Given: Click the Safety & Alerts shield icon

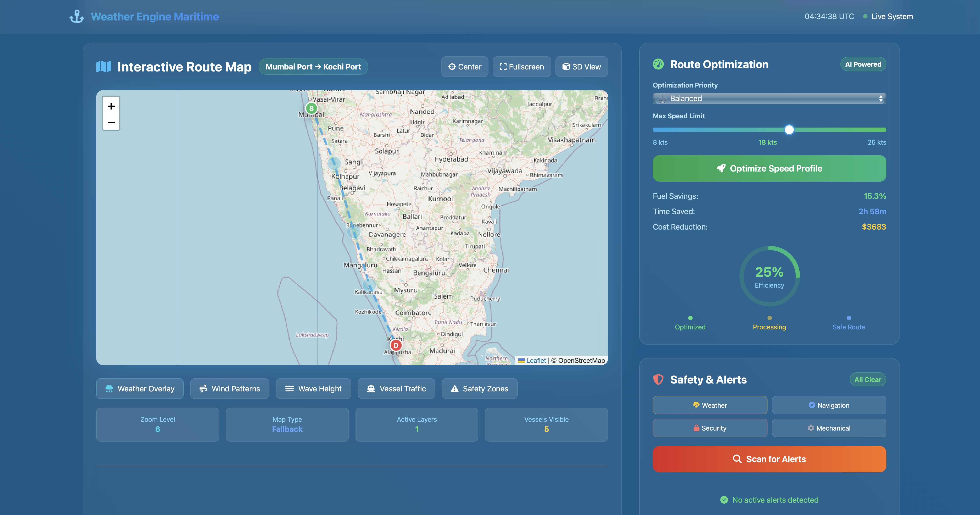Looking at the screenshot, I should [658, 380].
